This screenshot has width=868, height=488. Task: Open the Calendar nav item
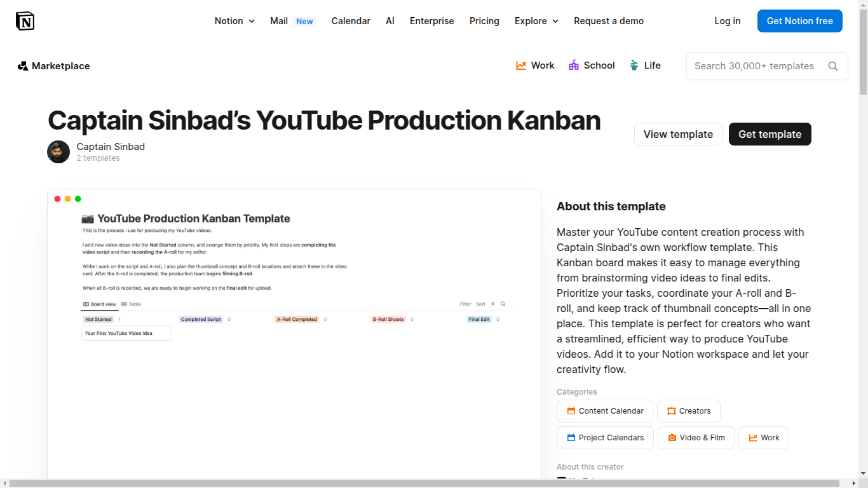(x=351, y=21)
